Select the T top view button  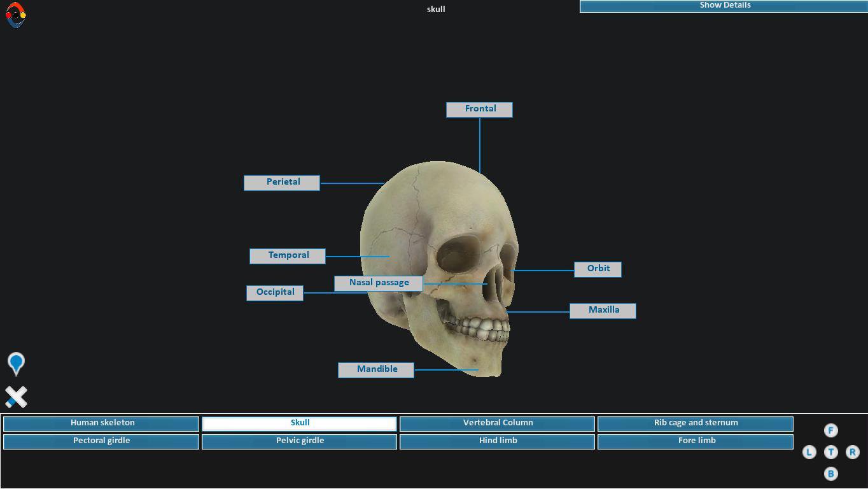830,452
